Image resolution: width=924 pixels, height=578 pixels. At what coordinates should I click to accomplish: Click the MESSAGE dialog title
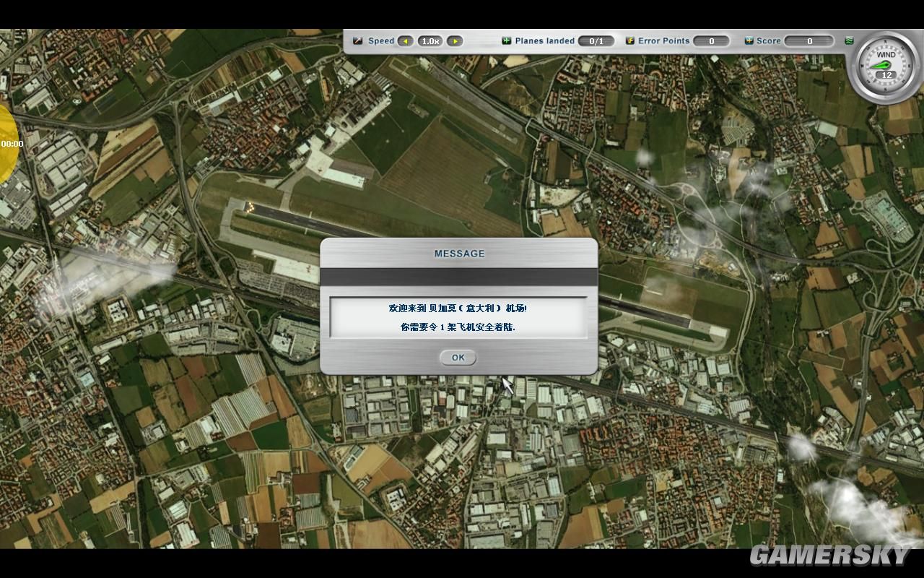tap(459, 254)
